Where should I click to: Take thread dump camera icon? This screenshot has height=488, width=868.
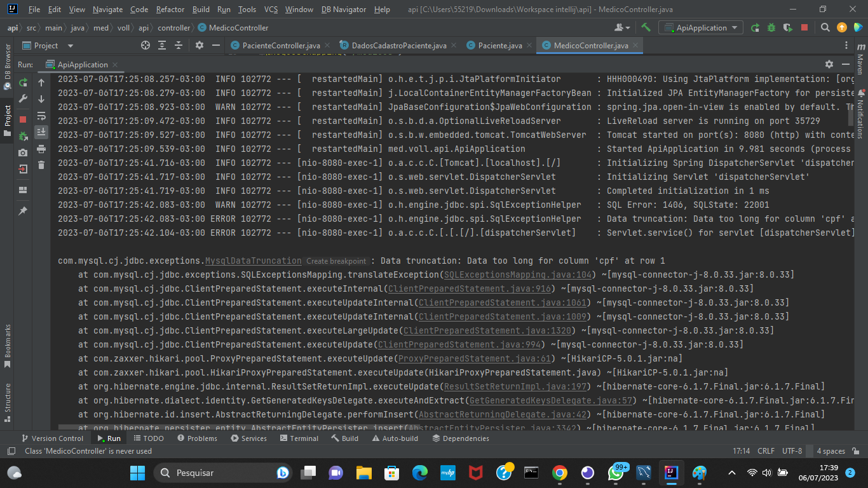click(x=23, y=152)
